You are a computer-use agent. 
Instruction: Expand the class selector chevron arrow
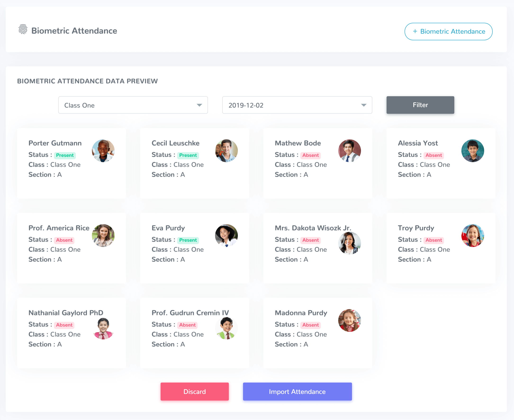tap(200, 105)
